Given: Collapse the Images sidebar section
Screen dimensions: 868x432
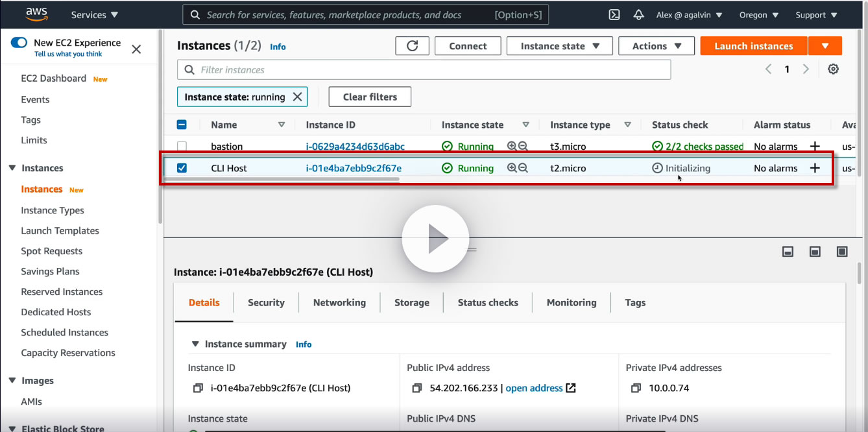Looking at the screenshot, I should pos(12,381).
